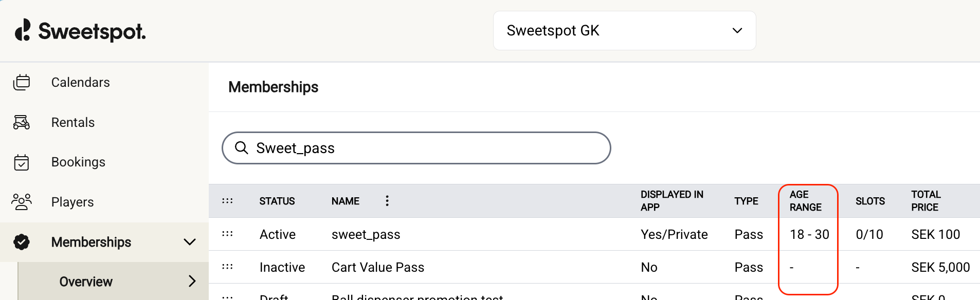Screen dimensions: 980x300
Task: Grab the drag handle of sweet_pass row
Action: [x=227, y=234]
